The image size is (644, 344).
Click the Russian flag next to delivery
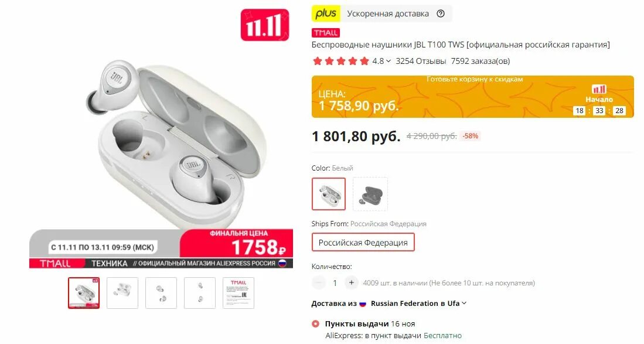click(x=363, y=304)
